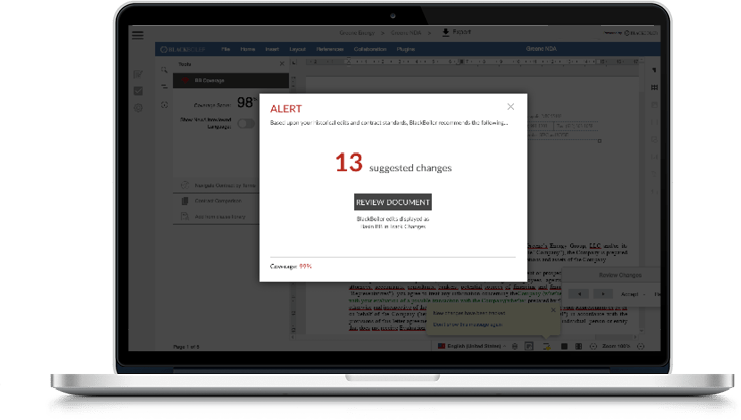Click the Contract Comparison pages icon
Viewport: 741px width, 420px height.
[185, 201]
